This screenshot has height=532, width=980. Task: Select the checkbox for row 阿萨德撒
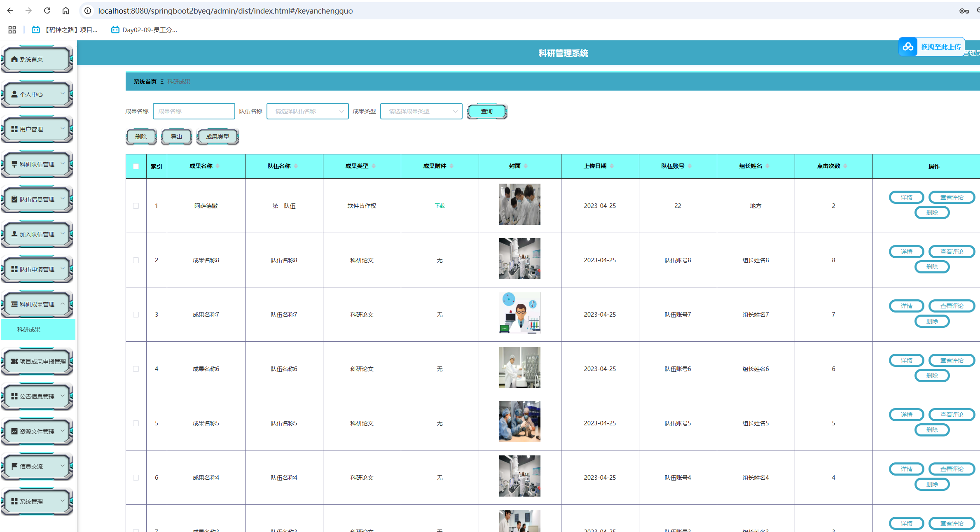(x=136, y=206)
